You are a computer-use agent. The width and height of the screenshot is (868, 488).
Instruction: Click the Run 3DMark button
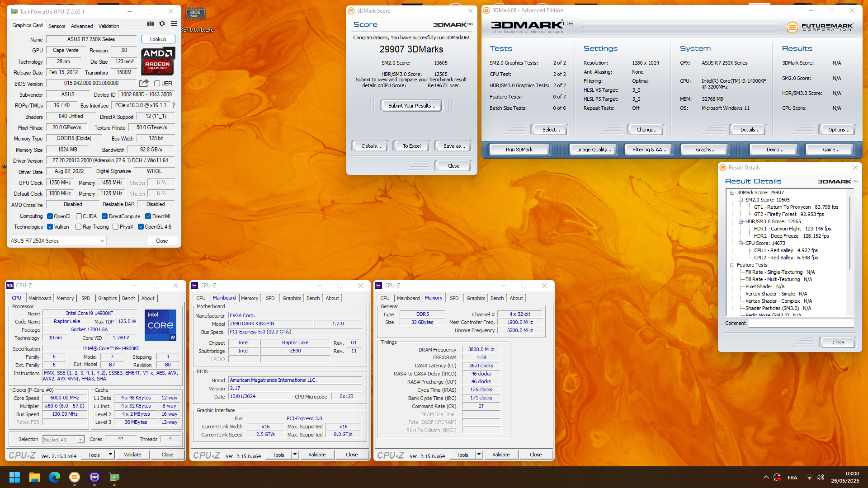coord(519,150)
